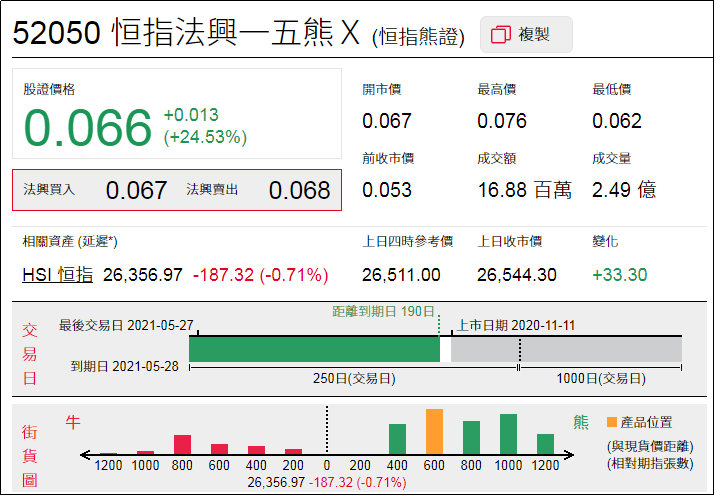Click the 相關資産 (延遲*) label
The image size is (715, 496).
tap(70, 241)
